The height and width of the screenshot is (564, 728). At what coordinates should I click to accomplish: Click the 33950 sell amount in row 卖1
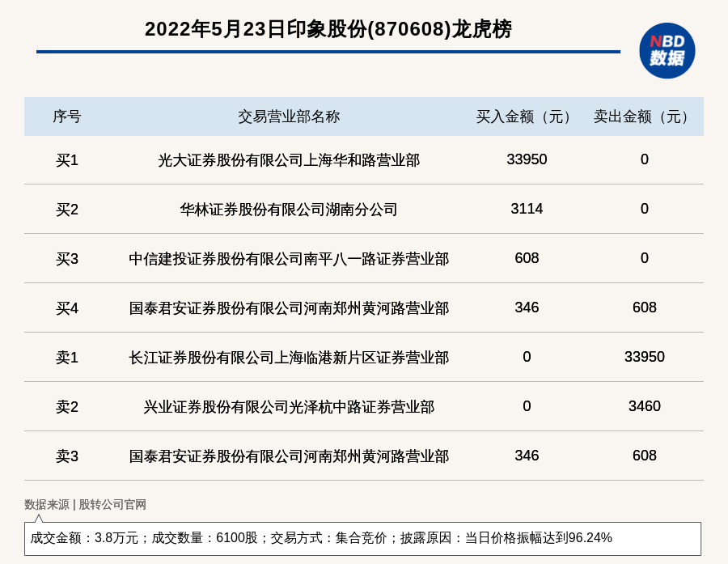(645, 356)
